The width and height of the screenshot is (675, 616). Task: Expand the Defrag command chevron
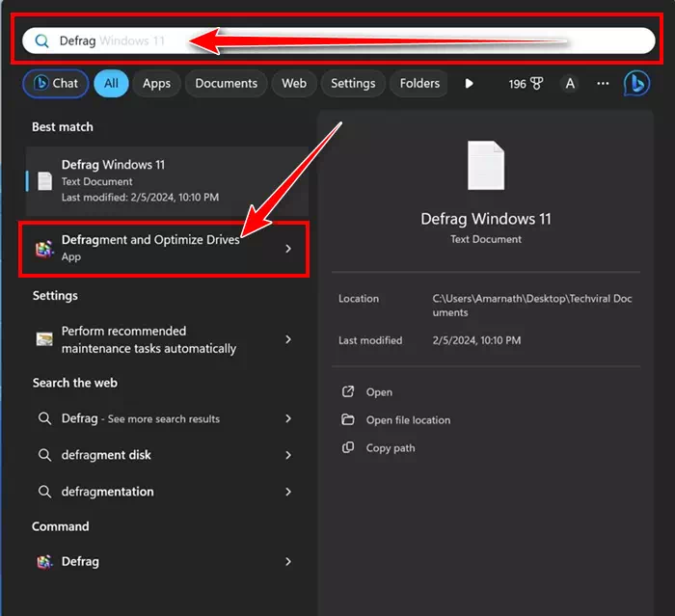288,561
